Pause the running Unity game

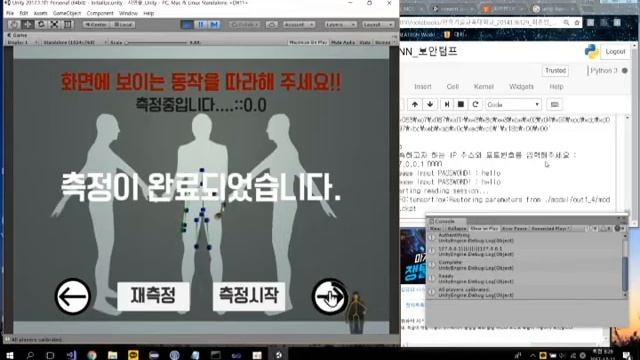point(200,24)
